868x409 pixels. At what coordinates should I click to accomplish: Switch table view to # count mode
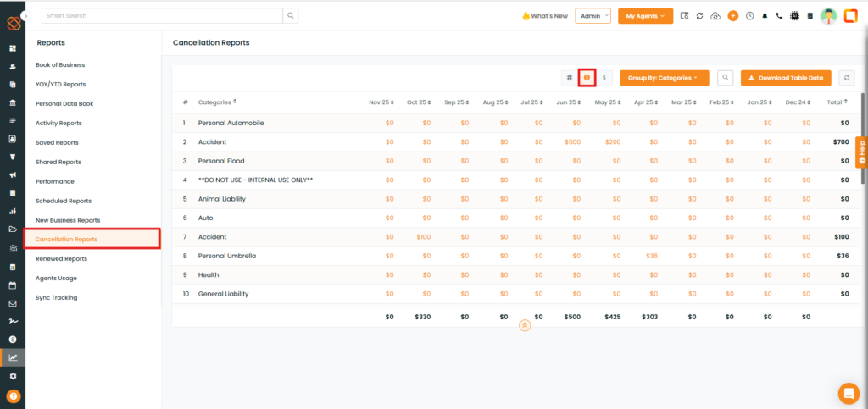[569, 78]
